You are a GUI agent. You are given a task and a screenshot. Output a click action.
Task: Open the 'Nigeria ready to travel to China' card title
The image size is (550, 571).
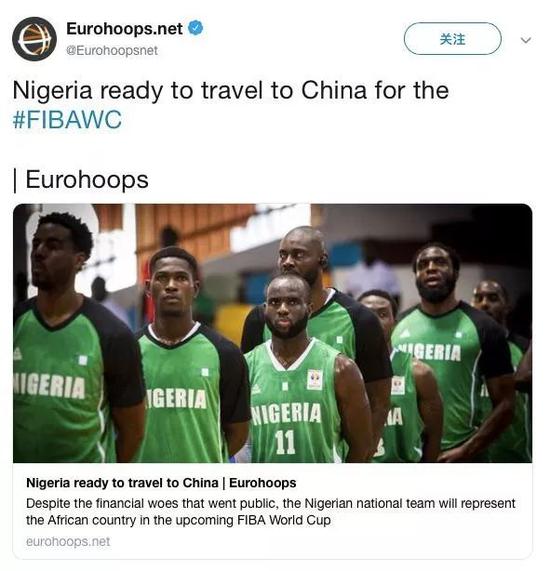(x=161, y=483)
